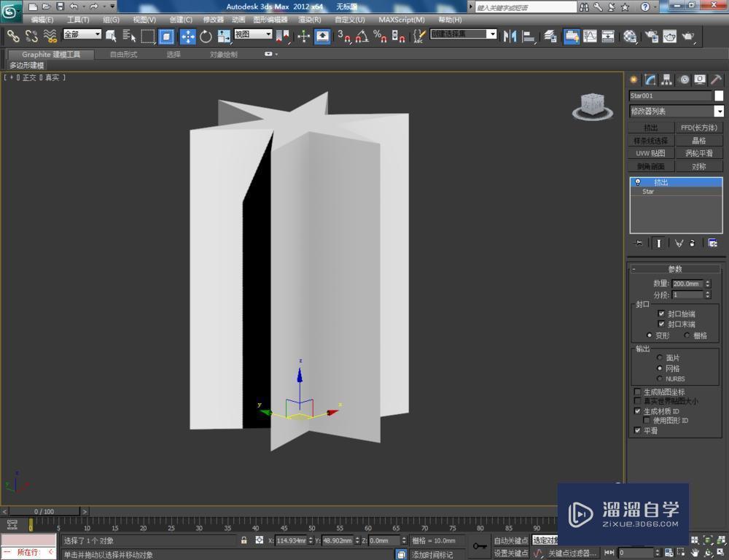Click the 层次 (Hierarchy) panel hammer-free icon

point(666,79)
